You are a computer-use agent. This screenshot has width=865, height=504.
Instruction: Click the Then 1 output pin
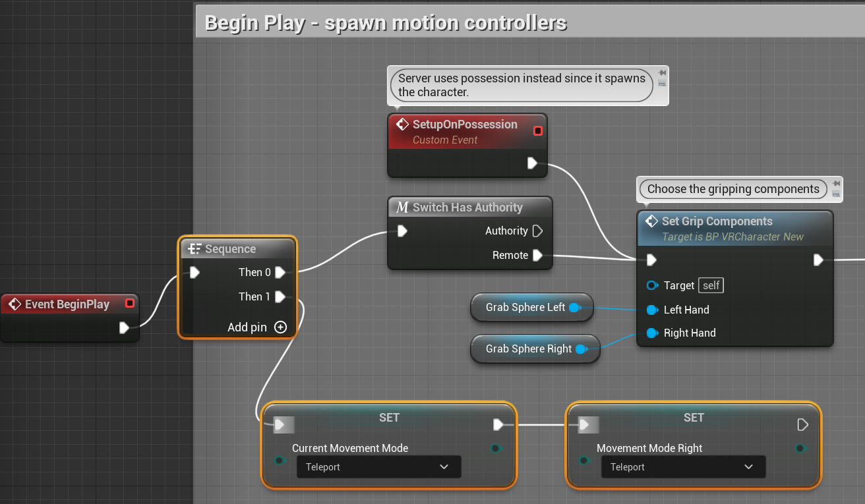280,296
